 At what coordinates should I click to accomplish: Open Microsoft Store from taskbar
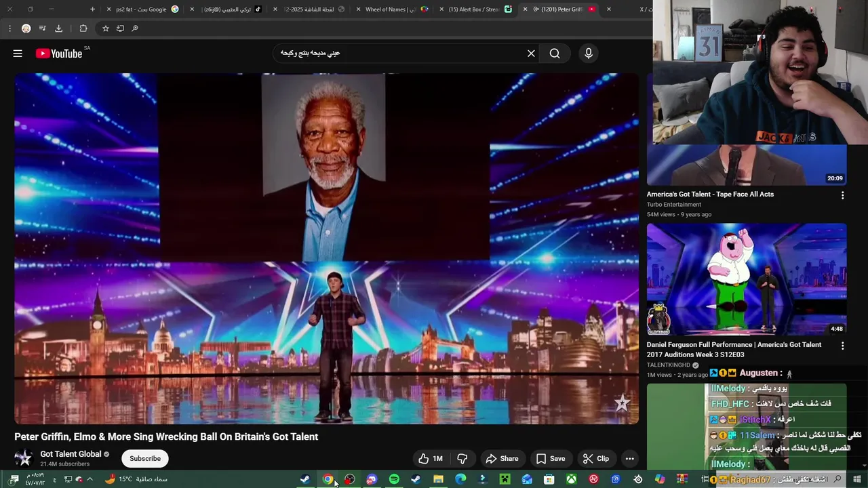click(x=549, y=479)
